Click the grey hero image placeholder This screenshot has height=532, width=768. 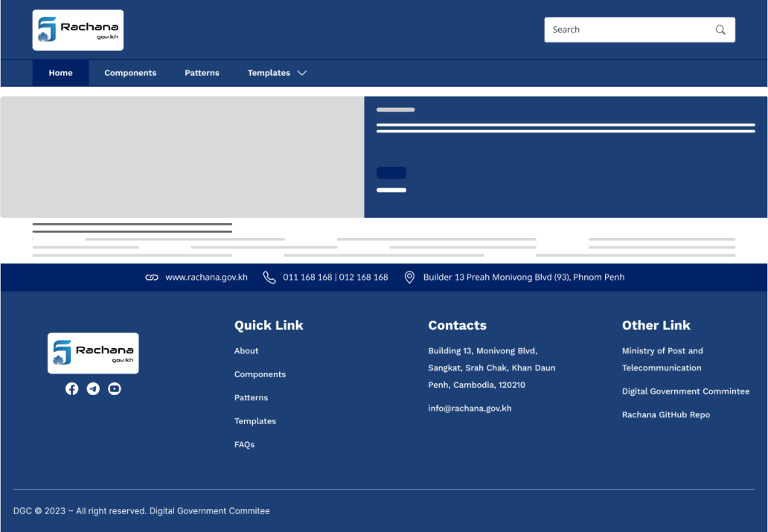[x=182, y=157]
